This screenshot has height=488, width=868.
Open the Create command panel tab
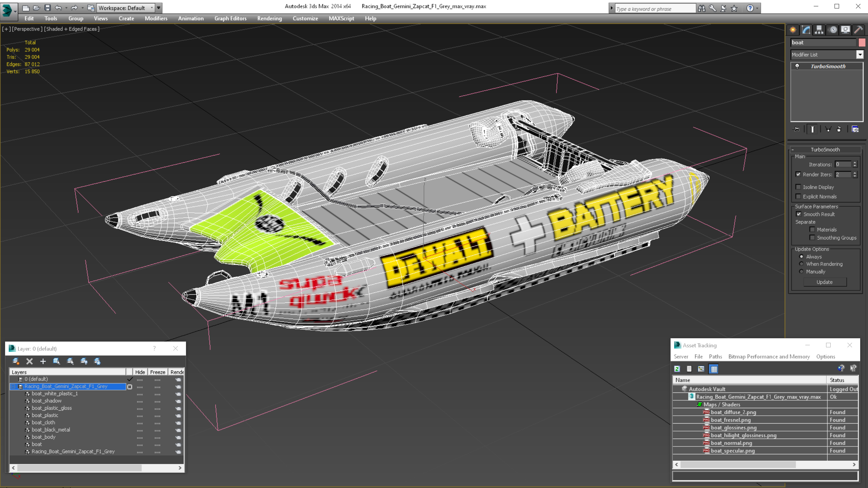coord(793,30)
